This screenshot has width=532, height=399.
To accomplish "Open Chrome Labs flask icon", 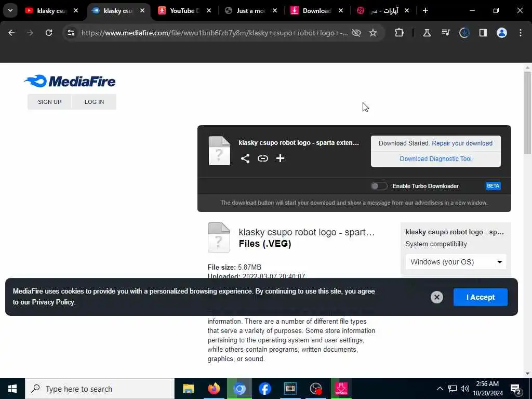I will point(427,33).
